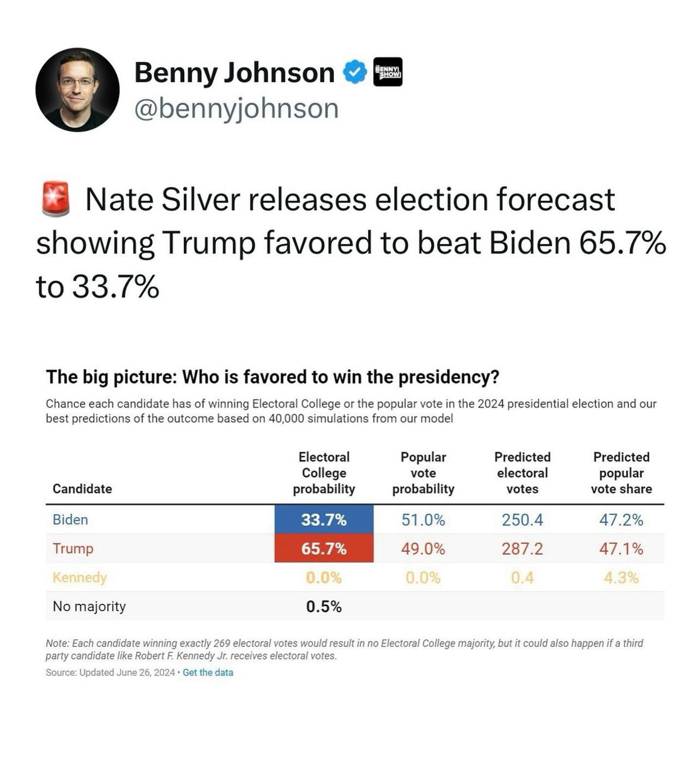
Task: Select the Popular vote probability header
Action: (x=423, y=473)
